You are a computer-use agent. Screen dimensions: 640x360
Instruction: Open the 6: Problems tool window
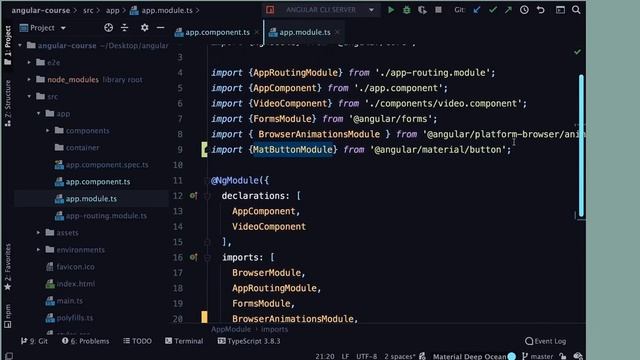[86, 341]
